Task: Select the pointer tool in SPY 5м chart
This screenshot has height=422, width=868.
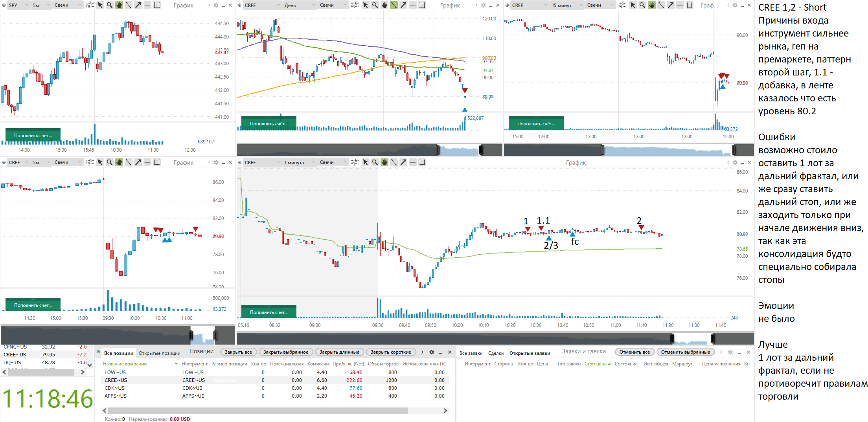Action: (100, 5)
